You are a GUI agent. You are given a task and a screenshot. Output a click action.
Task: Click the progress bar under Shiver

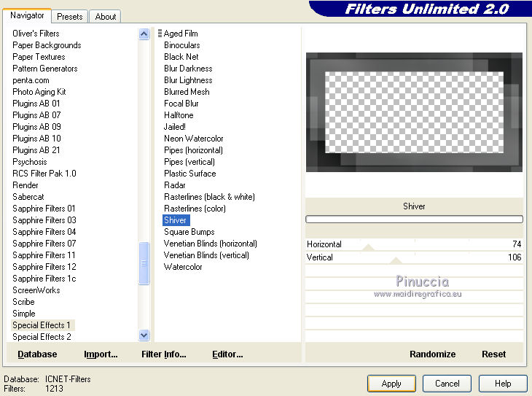[x=414, y=219]
